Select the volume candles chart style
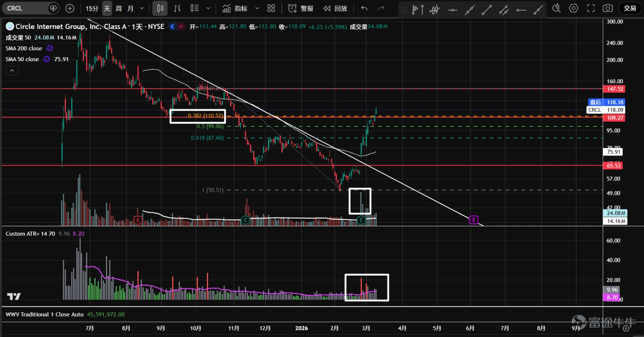The width and height of the screenshot is (644, 337). click(194, 8)
